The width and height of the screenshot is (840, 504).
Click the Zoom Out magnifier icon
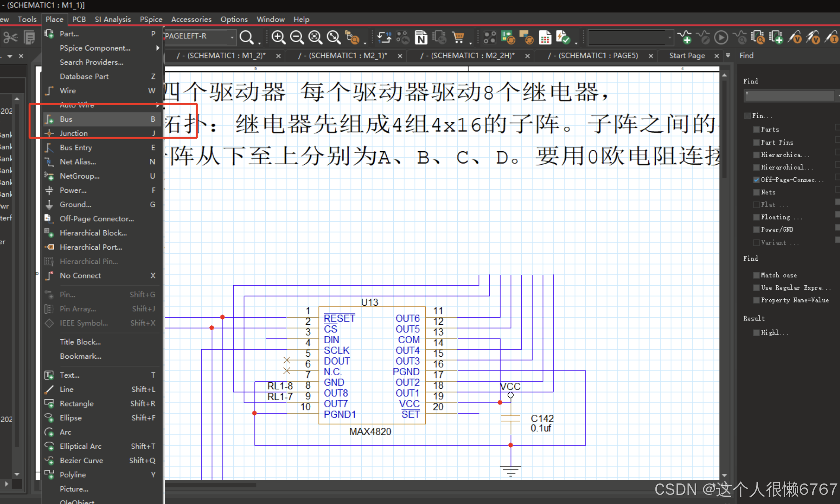tap(297, 38)
